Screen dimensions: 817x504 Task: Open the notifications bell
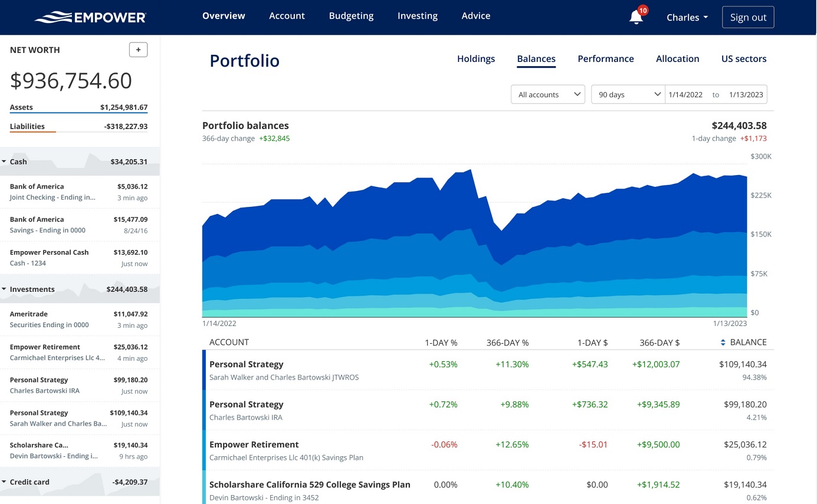[x=636, y=17]
